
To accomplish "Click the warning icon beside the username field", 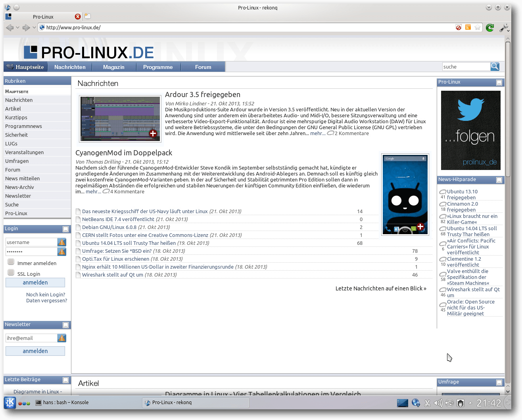I will tap(62, 242).
